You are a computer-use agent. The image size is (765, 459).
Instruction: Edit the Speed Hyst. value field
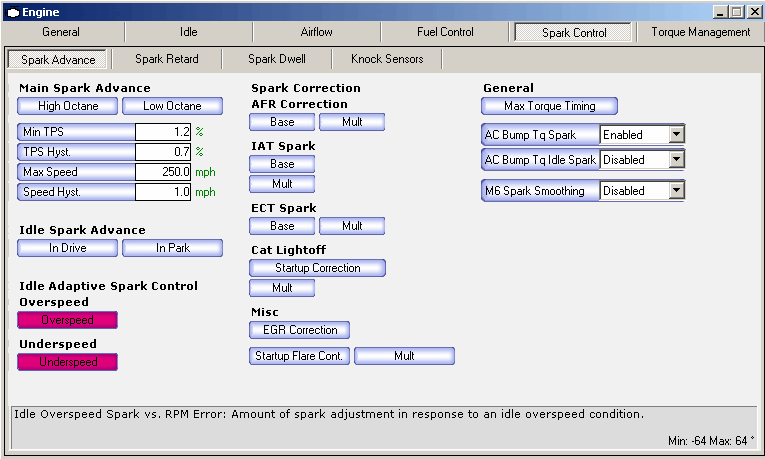[x=162, y=192]
